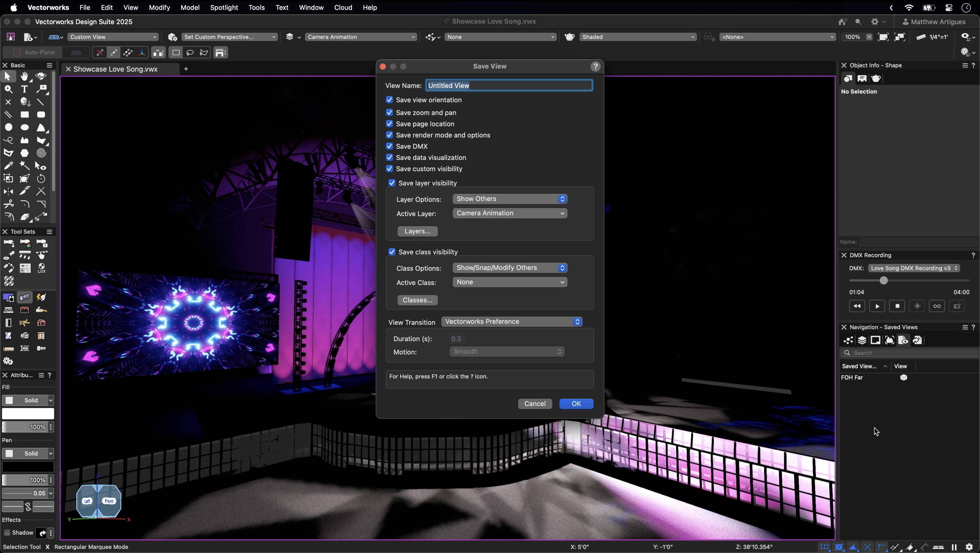Disable Save page location
Image resolution: width=980 pixels, height=553 pixels.
[x=389, y=124]
